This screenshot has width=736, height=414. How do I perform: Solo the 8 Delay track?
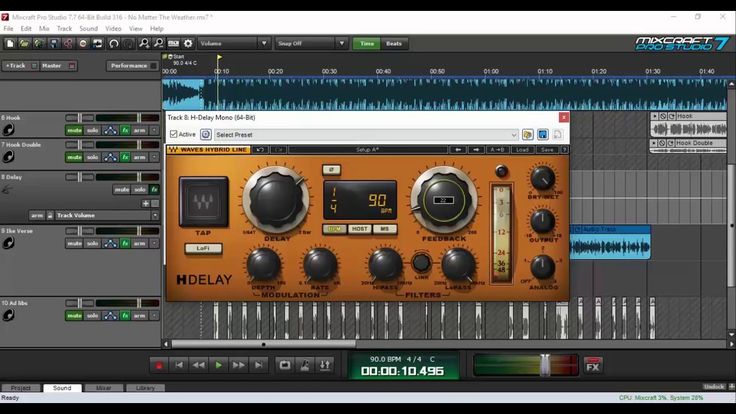(x=140, y=190)
